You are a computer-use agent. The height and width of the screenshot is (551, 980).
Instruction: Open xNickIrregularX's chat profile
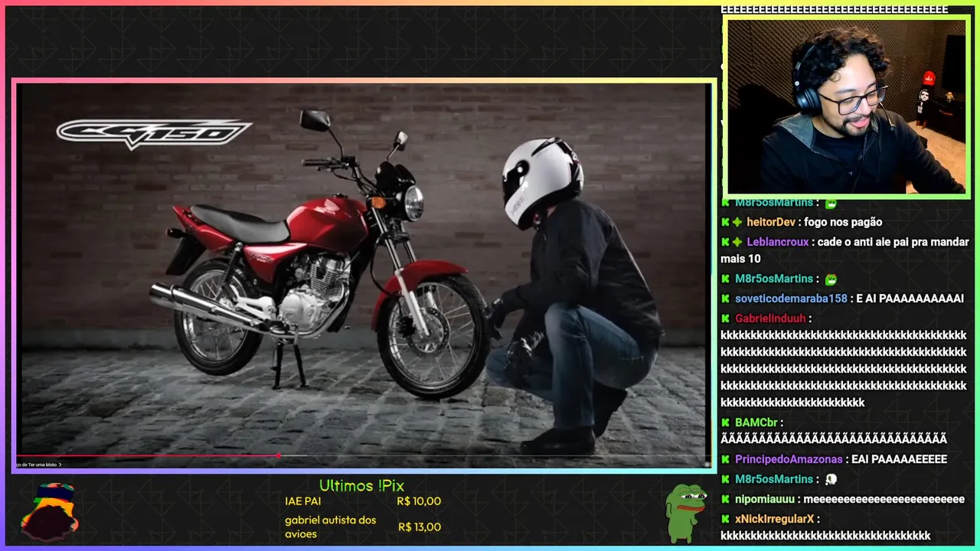(774, 519)
